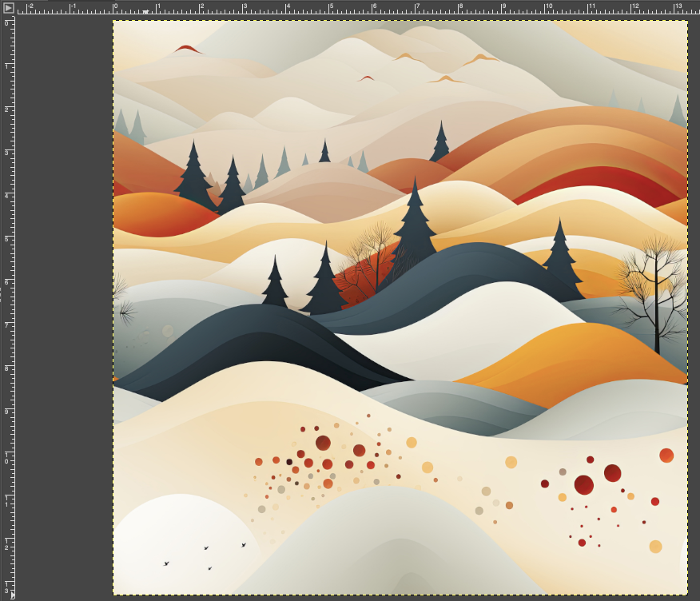Click the largest dark red circle at lower right
Screen dimensions: 700x601
click(584, 485)
